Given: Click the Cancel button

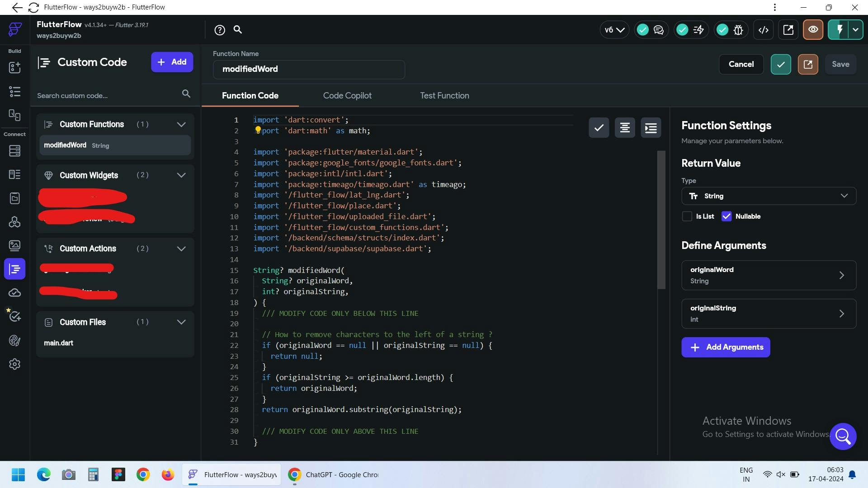Looking at the screenshot, I should 741,64.
